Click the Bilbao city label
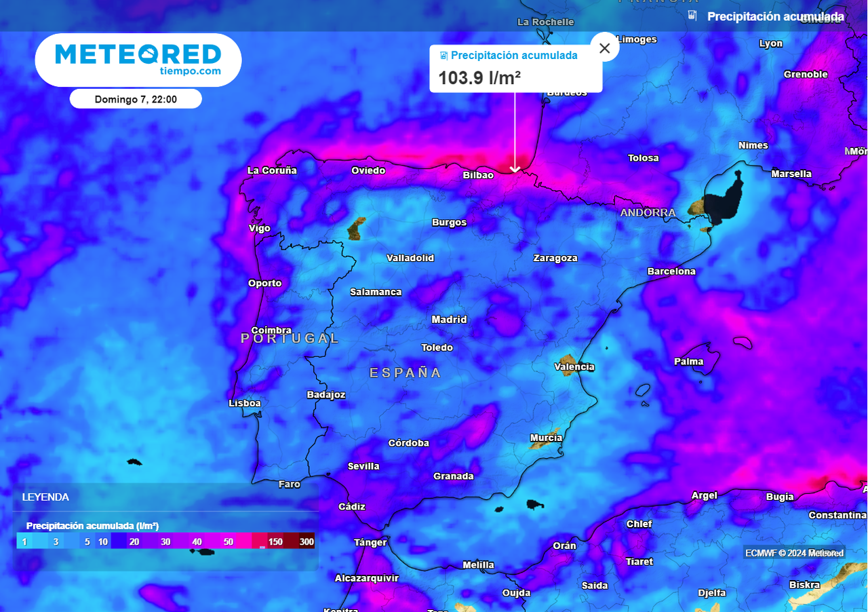The height and width of the screenshot is (612, 868). [x=478, y=175]
